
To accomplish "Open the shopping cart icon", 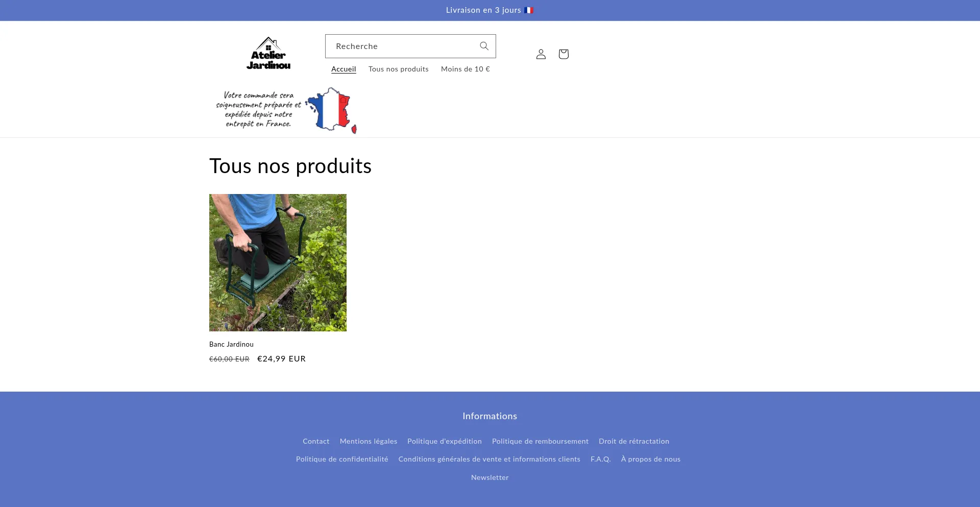I will pyautogui.click(x=563, y=54).
